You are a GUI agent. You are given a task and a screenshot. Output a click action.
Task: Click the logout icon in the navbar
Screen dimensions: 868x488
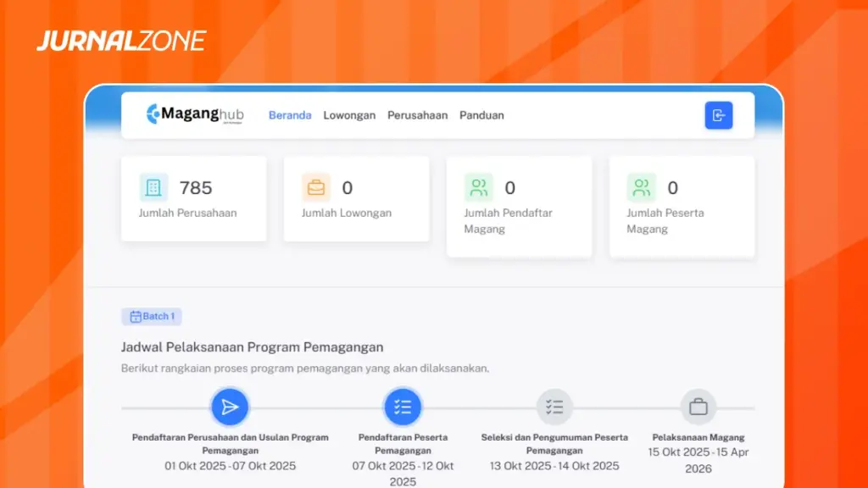tap(719, 115)
